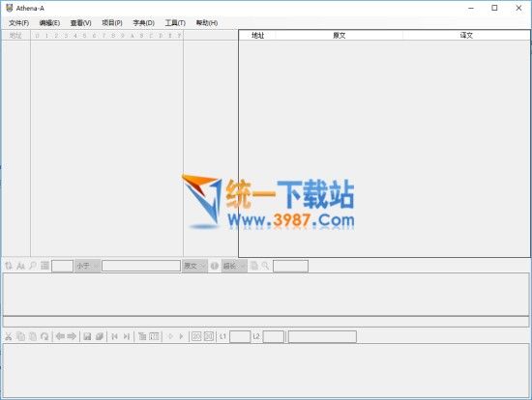Open the 小于 comparison dropdown
Screen dimensions: 532x400
[87, 266]
